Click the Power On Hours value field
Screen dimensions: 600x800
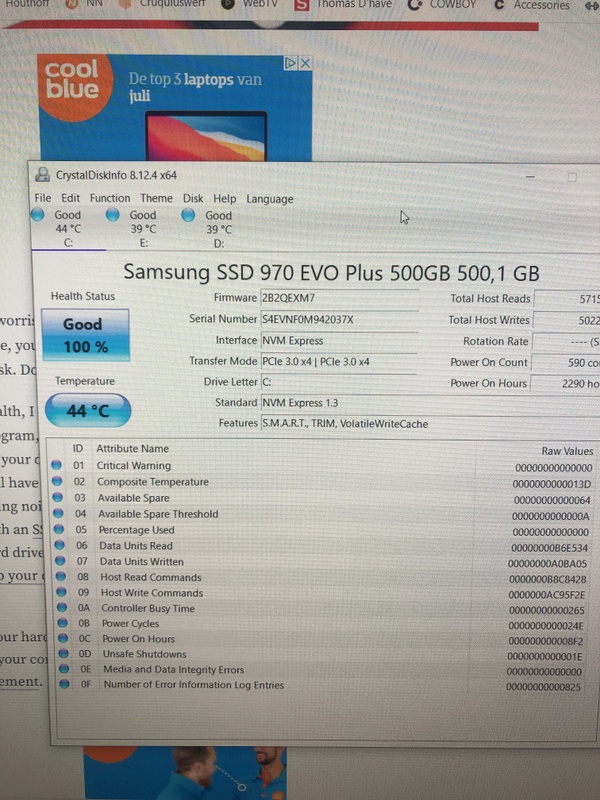click(565, 383)
